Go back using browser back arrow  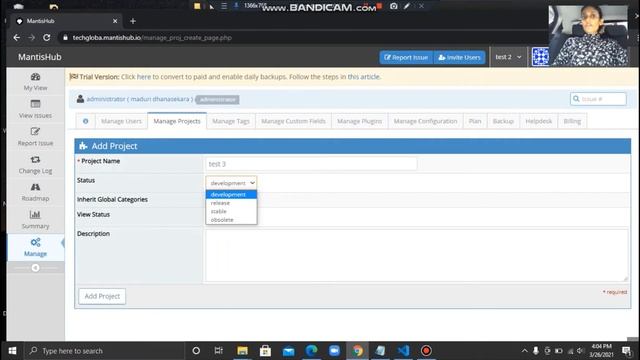17,38
